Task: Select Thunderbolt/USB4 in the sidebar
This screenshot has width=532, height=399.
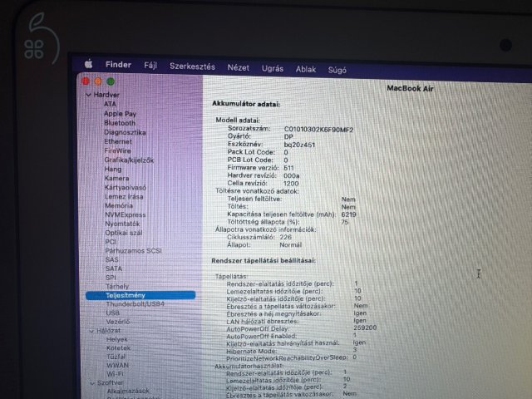Action: coord(135,304)
